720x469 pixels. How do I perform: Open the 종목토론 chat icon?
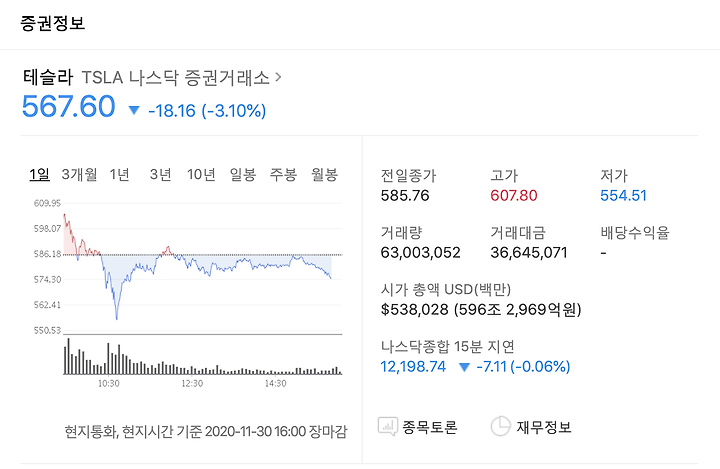coord(388,427)
